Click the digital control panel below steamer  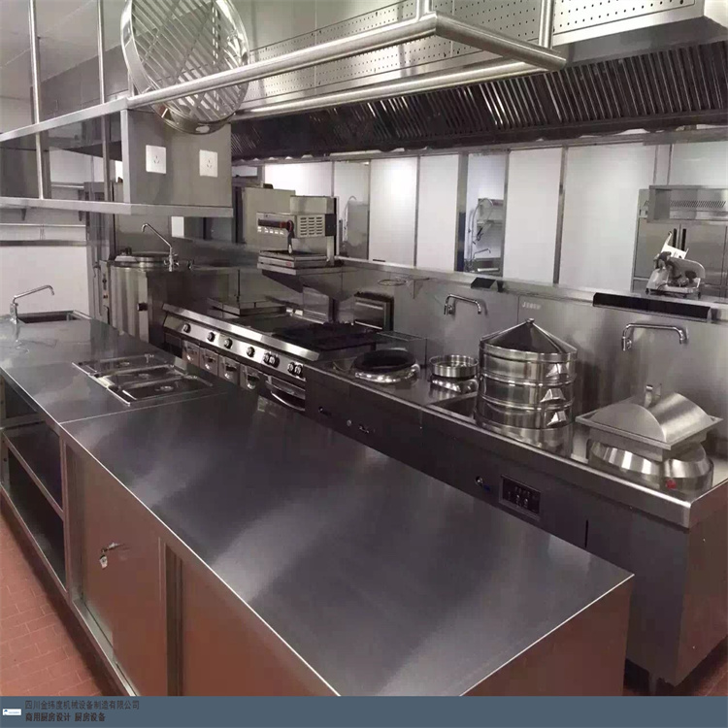point(520,497)
